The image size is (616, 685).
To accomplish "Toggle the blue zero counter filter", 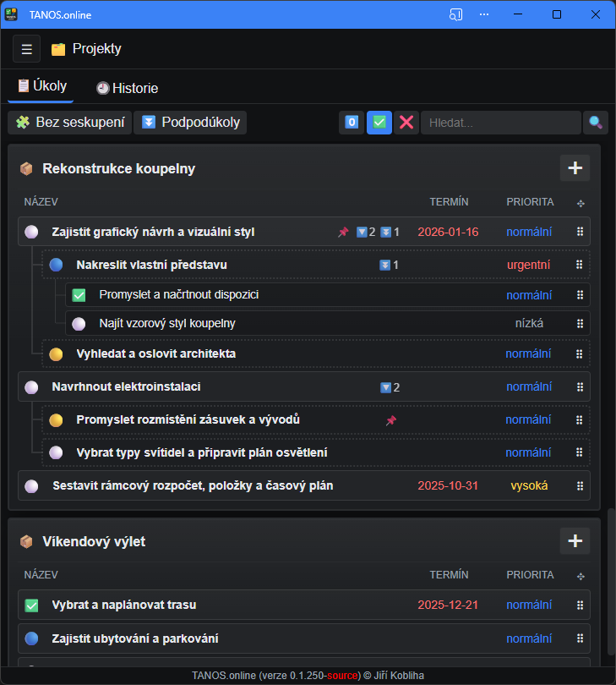I will [352, 123].
